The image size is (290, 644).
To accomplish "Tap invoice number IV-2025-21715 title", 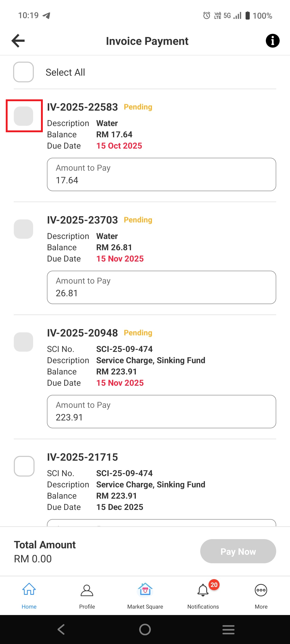I will pyautogui.click(x=82, y=457).
